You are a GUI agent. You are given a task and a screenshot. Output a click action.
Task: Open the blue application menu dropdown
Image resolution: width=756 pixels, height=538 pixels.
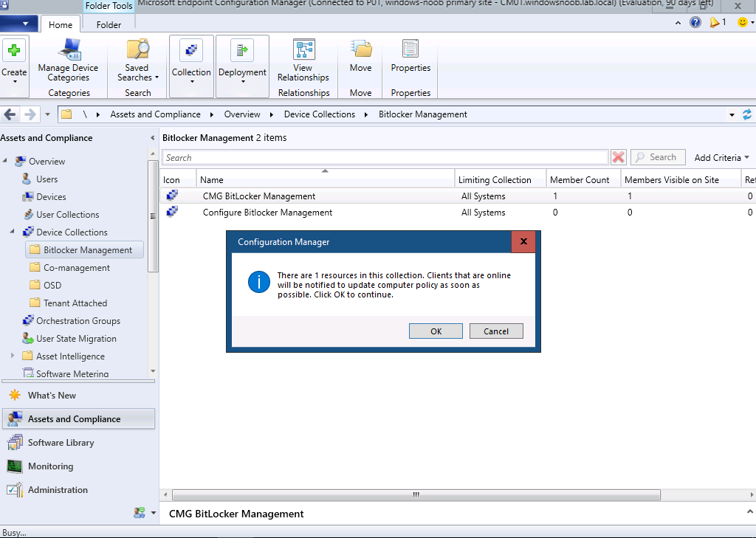click(x=19, y=23)
